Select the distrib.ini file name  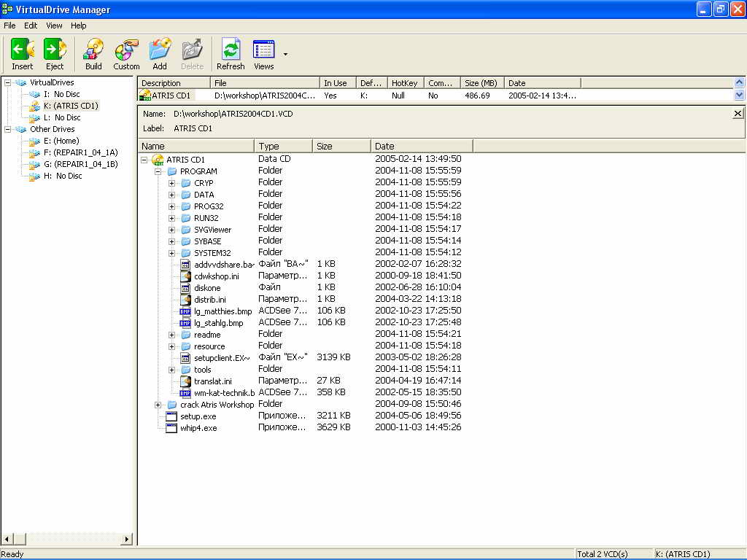coord(210,300)
